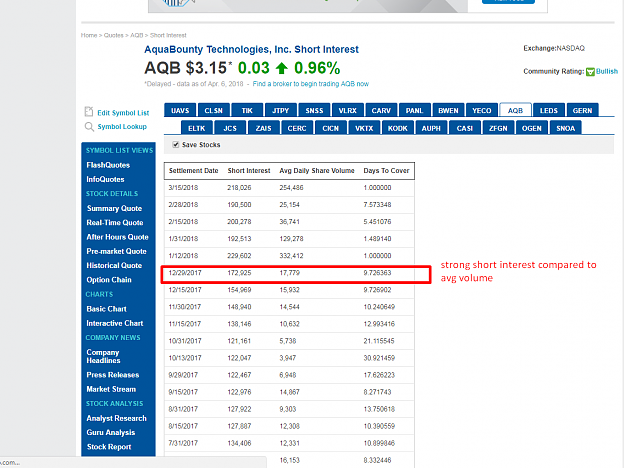Click the 10/31/2017 settlement date cell
The width and height of the screenshot is (625, 468).
pyautogui.click(x=185, y=341)
